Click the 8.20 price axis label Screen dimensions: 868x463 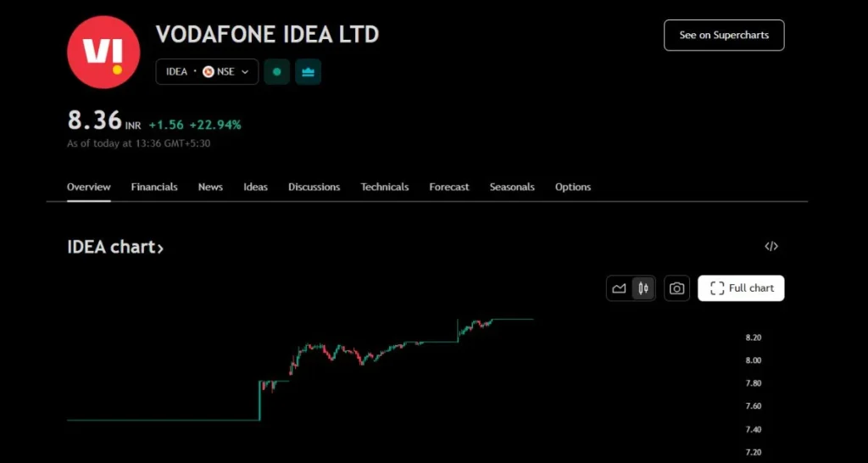pyautogui.click(x=753, y=337)
